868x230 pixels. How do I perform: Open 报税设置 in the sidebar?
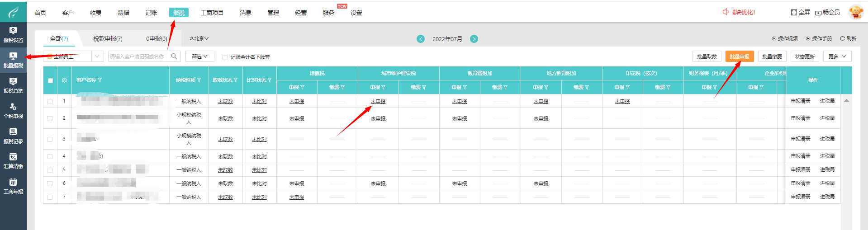pos(13,34)
